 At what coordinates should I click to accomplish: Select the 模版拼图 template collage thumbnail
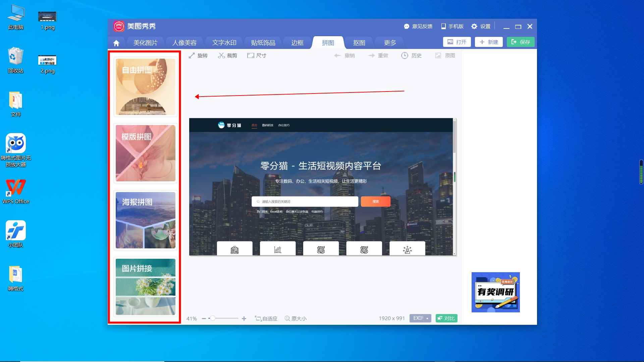pos(145,153)
